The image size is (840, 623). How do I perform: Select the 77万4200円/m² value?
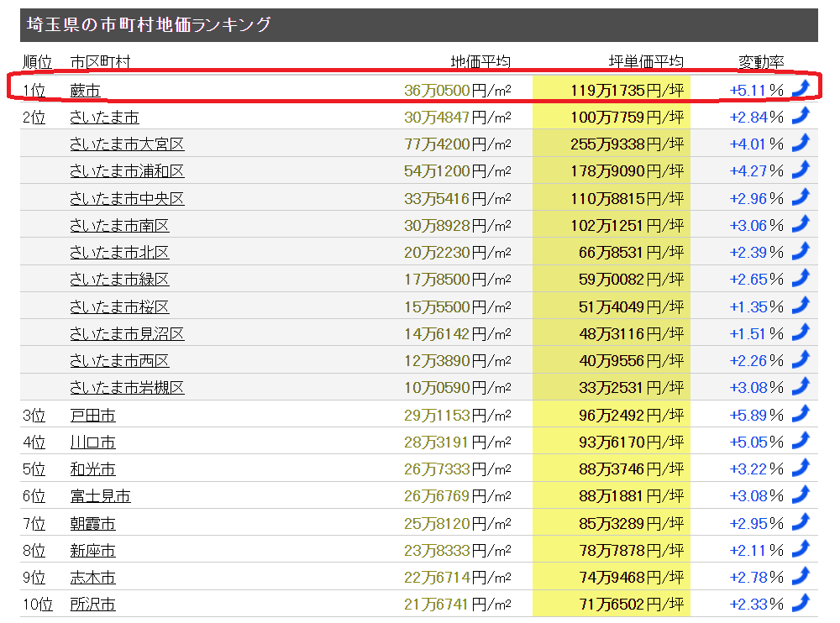coord(458,144)
